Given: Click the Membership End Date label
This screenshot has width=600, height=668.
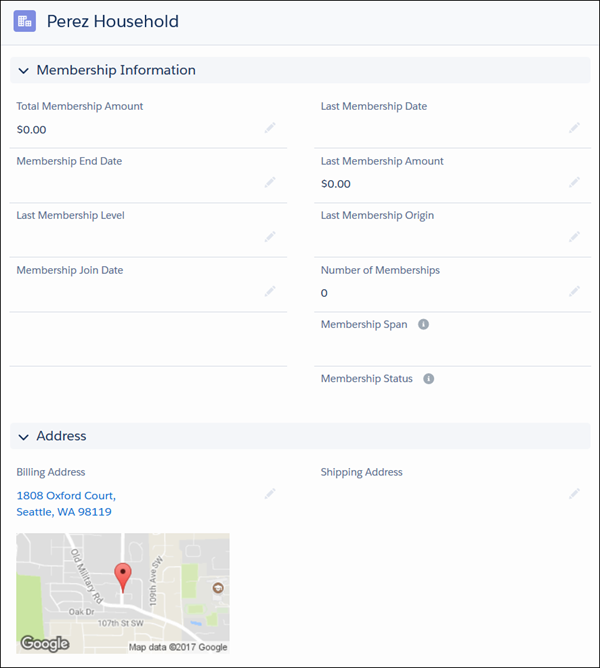Looking at the screenshot, I should click(x=69, y=161).
